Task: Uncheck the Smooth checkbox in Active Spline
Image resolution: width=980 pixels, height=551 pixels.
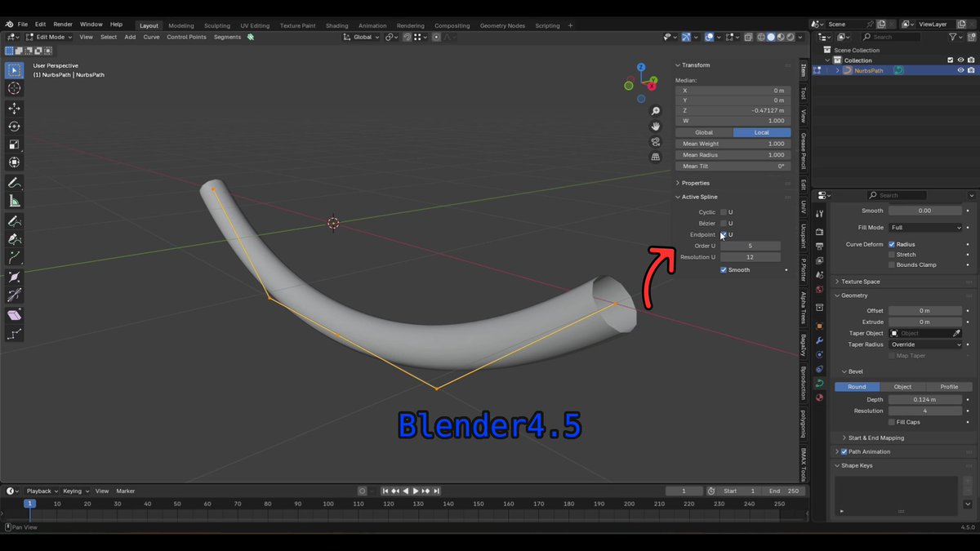Action: (724, 270)
